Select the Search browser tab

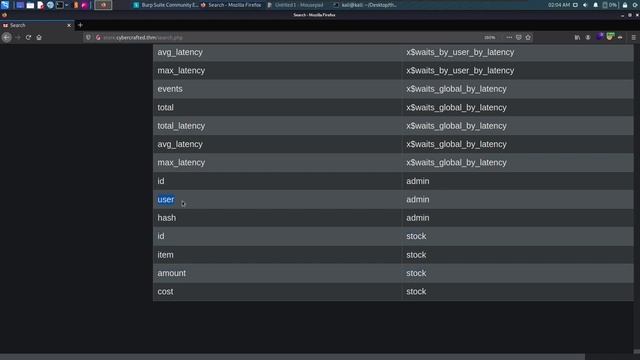point(37,25)
